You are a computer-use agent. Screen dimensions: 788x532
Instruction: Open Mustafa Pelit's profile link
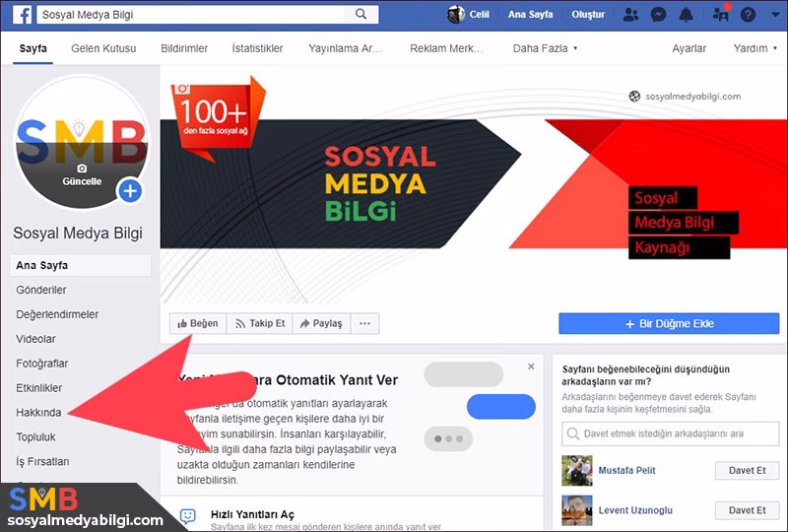pyautogui.click(x=626, y=471)
